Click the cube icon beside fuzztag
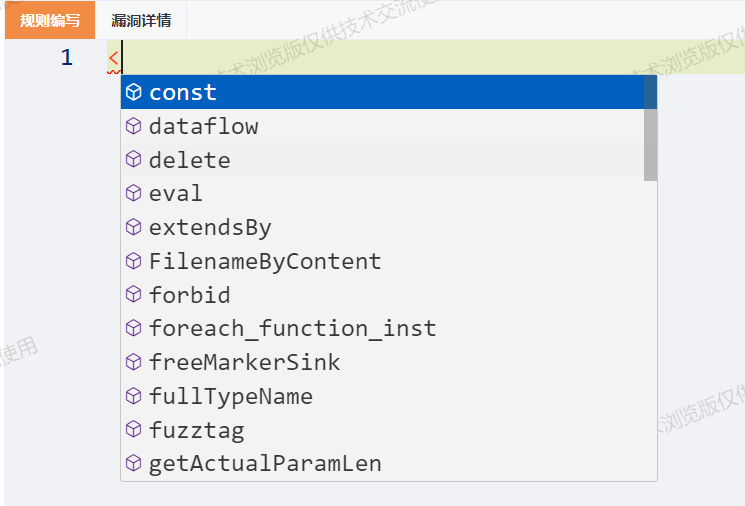This screenshot has width=745, height=506. pyautogui.click(x=134, y=430)
